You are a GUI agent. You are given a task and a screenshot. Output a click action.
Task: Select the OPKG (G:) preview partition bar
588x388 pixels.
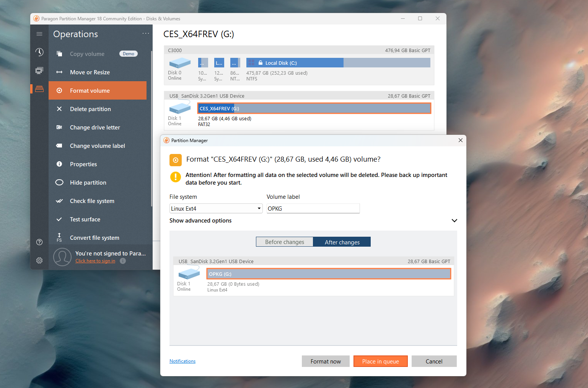pos(329,274)
